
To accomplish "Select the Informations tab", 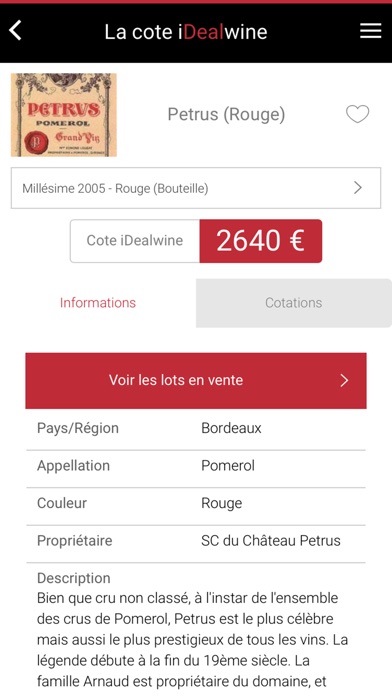I will point(98,303).
